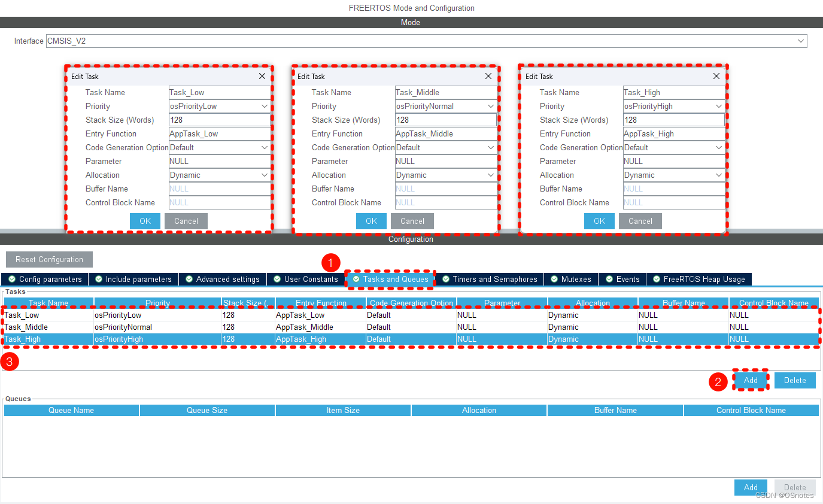823x504 pixels.
Task: Open the osPriorityLow priority dropdown
Action: coord(220,106)
